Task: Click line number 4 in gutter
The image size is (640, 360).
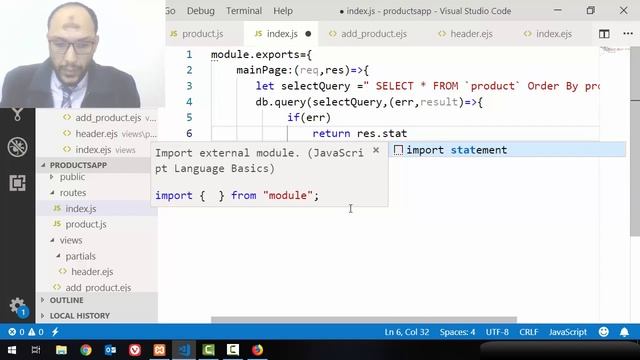Action: tap(189, 102)
